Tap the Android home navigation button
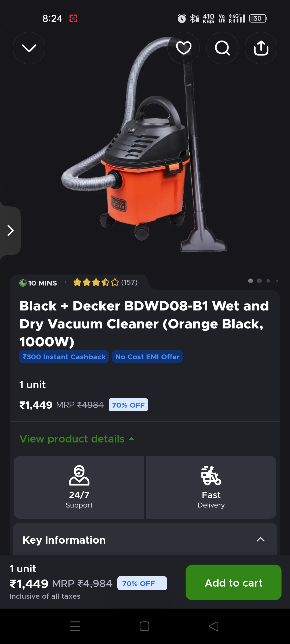 144,626
